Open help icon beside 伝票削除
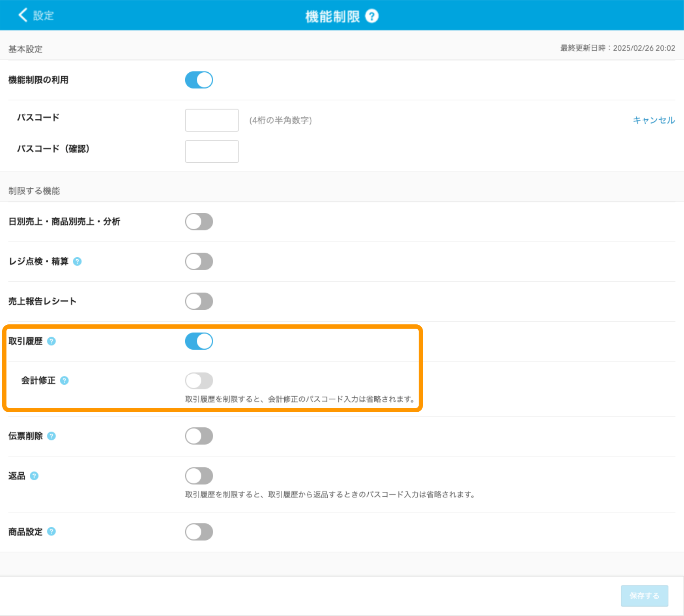This screenshot has height=616, width=684. point(51,436)
